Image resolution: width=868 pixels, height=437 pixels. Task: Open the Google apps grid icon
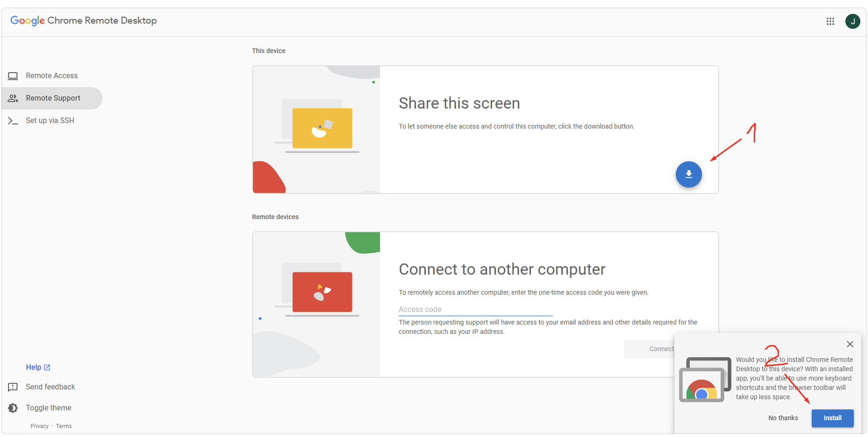click(x=830, y=21)
